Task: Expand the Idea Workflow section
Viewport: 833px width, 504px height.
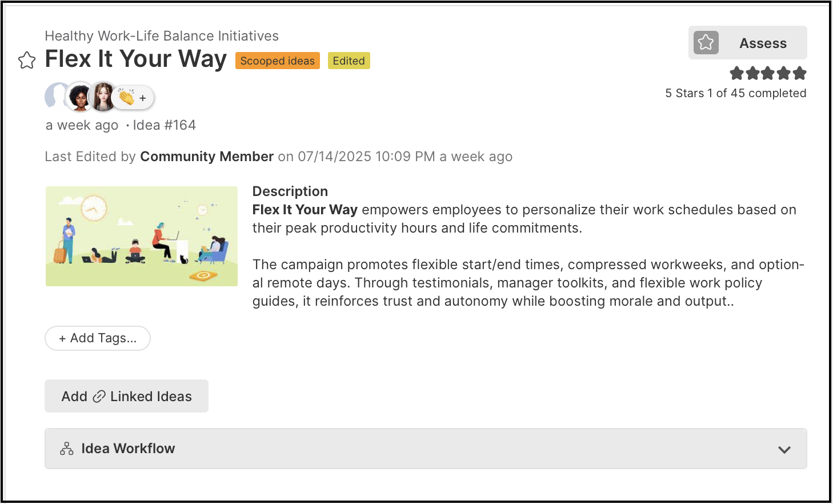Action: (426, 449)
